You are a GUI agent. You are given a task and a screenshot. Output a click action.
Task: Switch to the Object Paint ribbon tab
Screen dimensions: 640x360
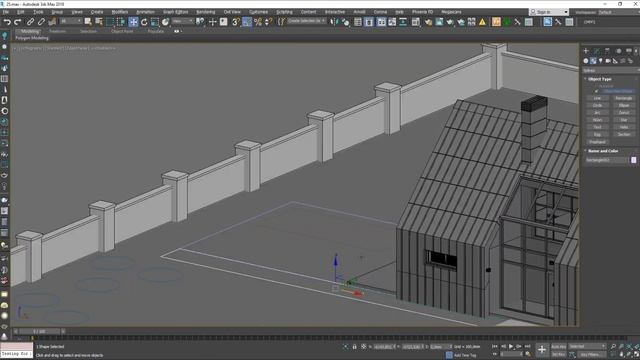point(122,31)
